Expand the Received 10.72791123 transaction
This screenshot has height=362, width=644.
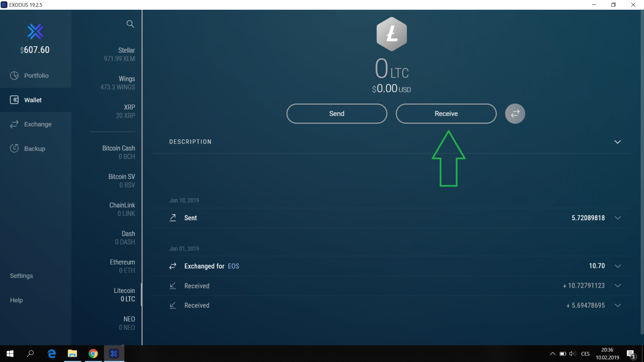click(x=618, y=286)
